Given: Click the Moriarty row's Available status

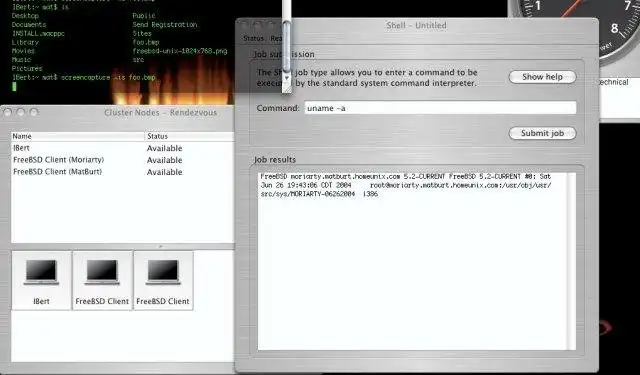Looking at the screenshot, I should (164, 160).
